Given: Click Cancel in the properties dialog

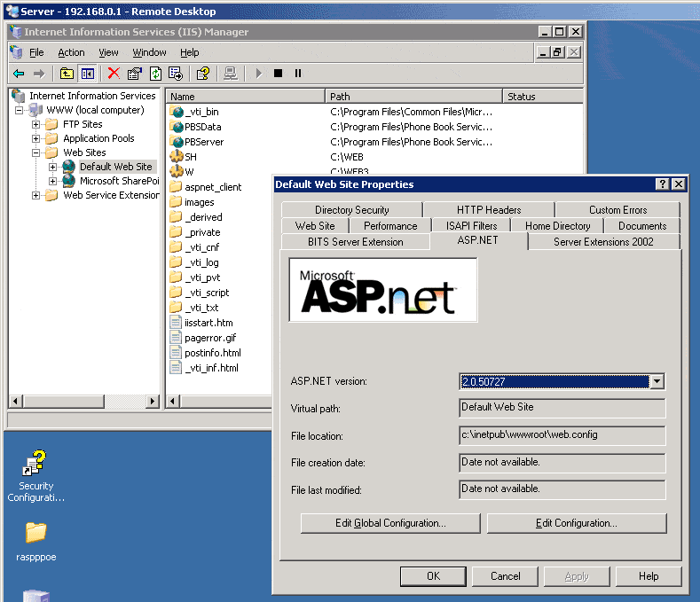Looking at the screenshot, I should click(506, 576).
